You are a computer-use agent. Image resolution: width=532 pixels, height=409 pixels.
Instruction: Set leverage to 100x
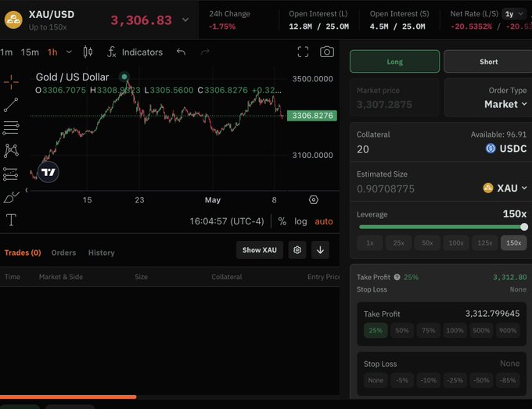456,243
